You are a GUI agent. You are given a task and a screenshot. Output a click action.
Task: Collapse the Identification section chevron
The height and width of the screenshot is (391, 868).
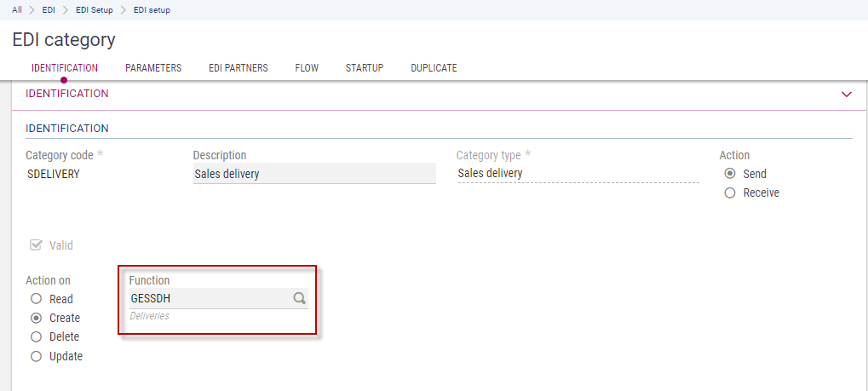(x=846, y=95)
